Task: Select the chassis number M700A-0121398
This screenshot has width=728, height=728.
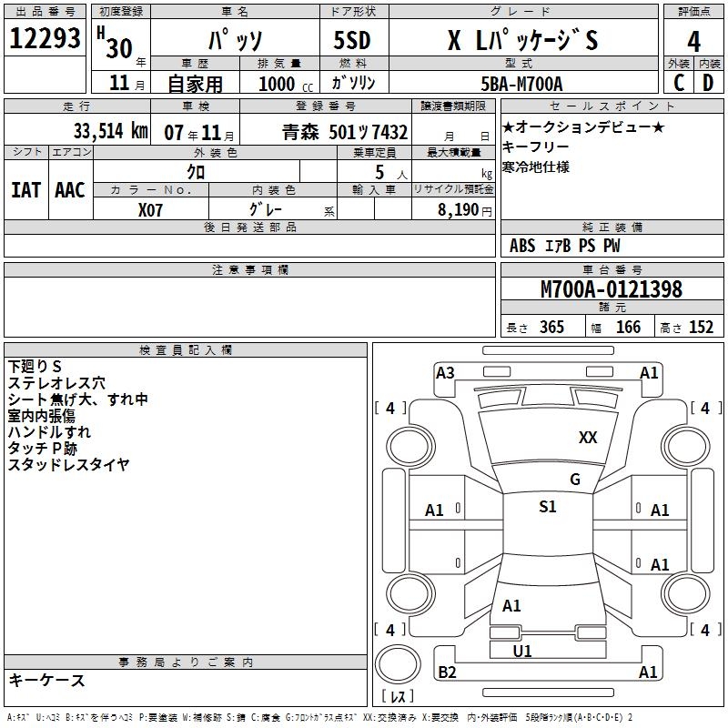Action: pos(612,289)
